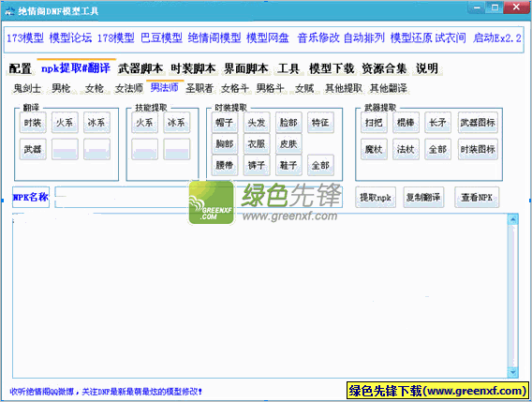The image size is (532, 402).
Task: Open the 试衣间 link
Action: click(451, 37)
